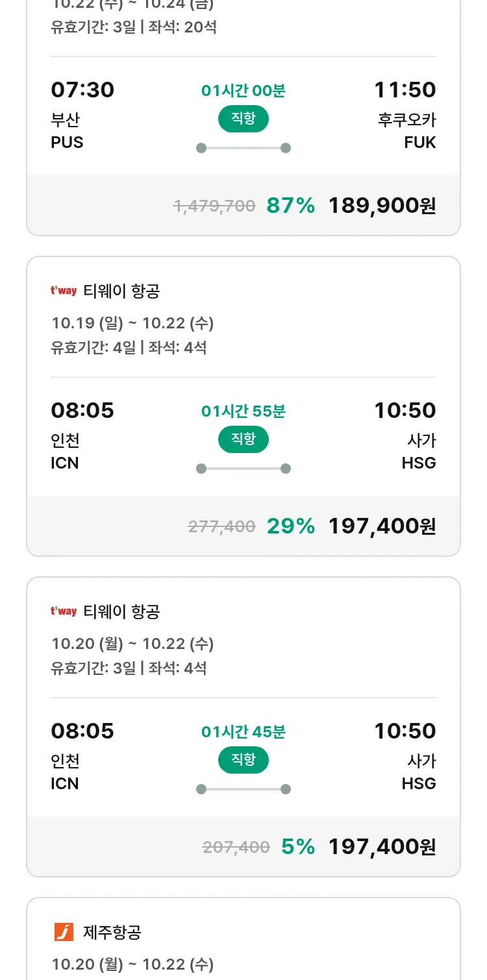
Task: Click the 87% discount label
Action: (x=290, y=206)
